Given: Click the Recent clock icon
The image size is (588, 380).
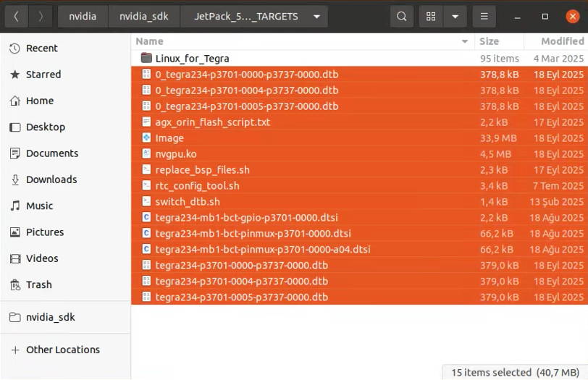Looking at the screenshot, I should point(15,48).
